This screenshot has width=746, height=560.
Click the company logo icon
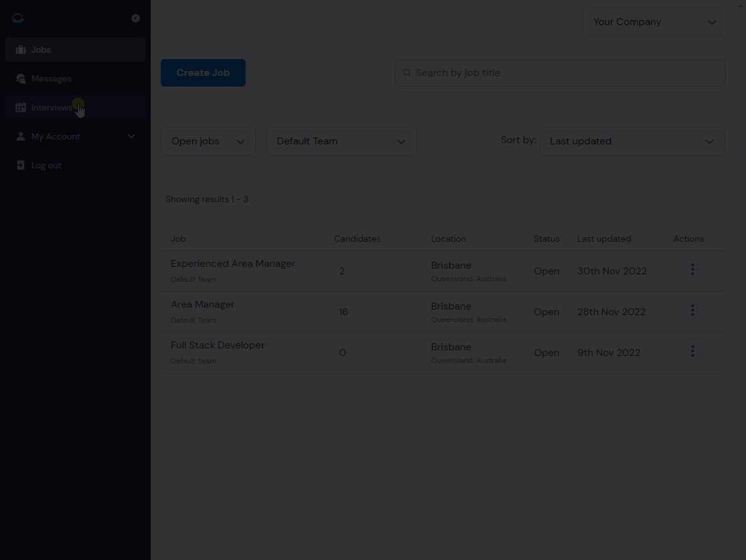[x=18, y=18]
